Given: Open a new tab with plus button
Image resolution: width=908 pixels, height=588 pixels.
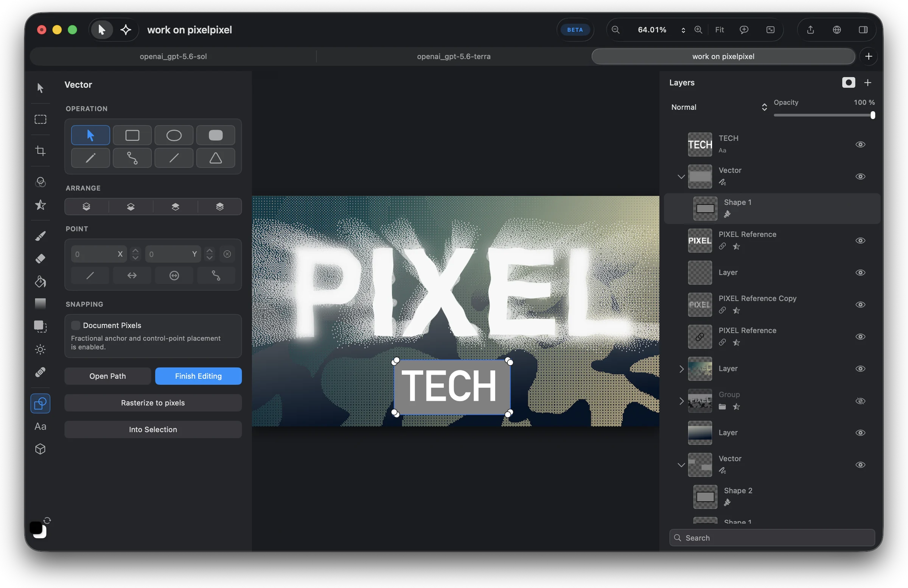Looking at the screenshot, I should [869, 56].
